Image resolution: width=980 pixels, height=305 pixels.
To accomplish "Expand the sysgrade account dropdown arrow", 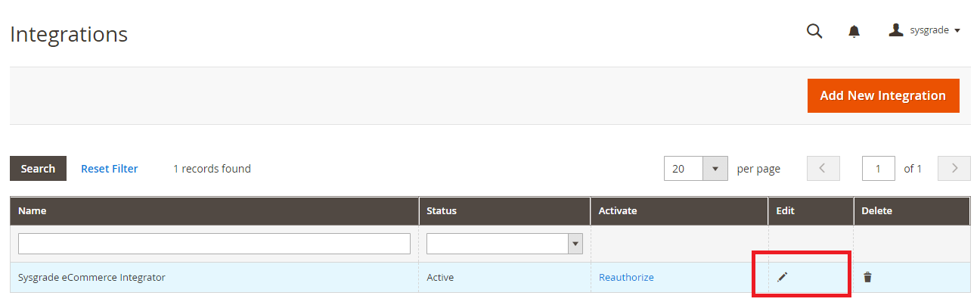I will pos(957,31).
